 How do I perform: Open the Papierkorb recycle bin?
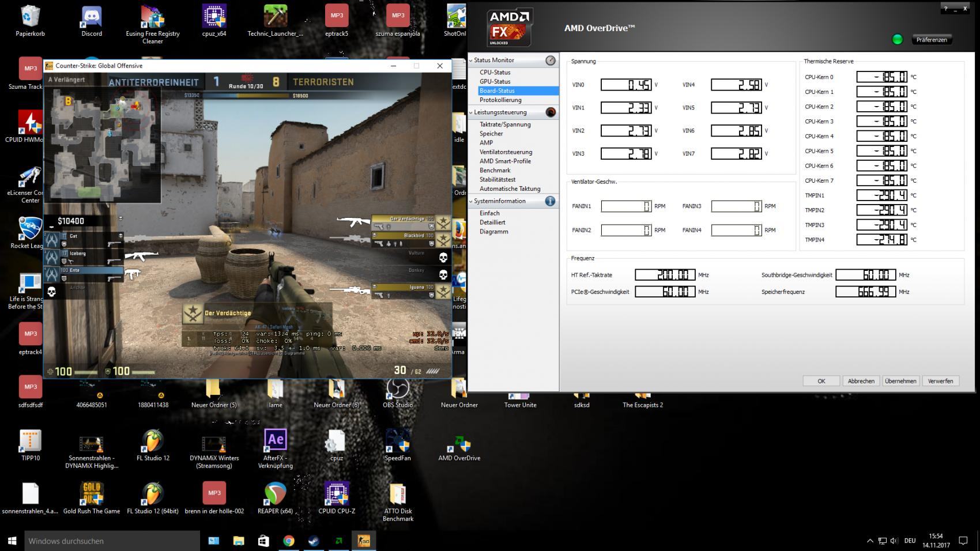30,21
